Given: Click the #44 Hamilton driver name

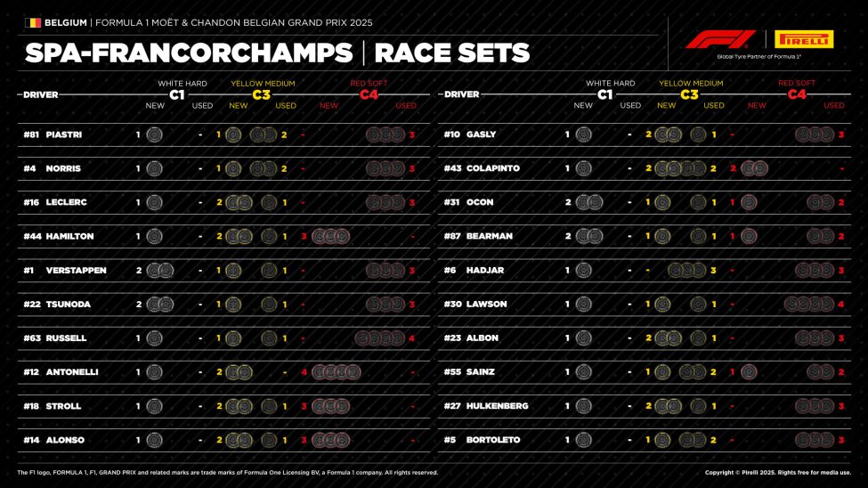Looking at the screenshot, I should point(69,236).
